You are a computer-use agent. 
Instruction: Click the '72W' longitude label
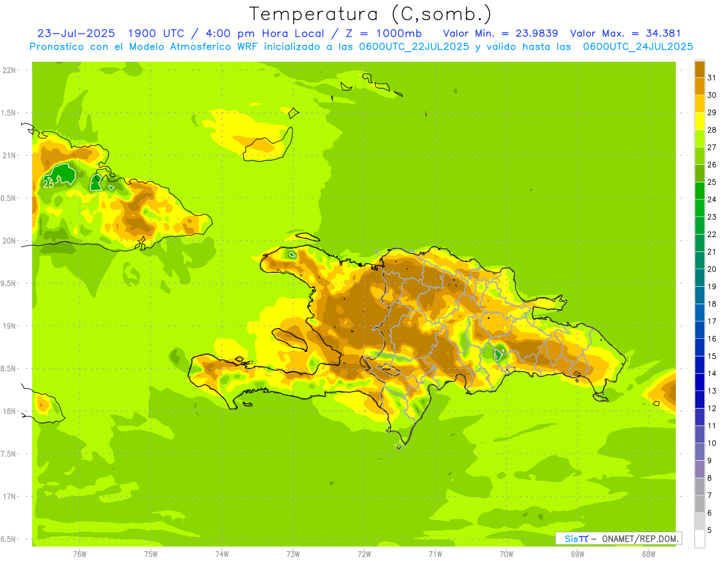(x=364, y=554)
